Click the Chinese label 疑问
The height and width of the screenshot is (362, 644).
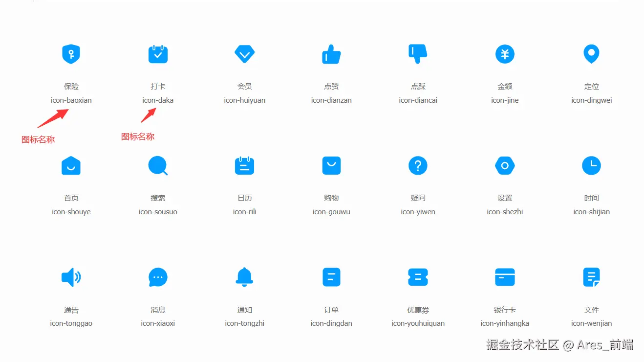click(x=418, y=198)
